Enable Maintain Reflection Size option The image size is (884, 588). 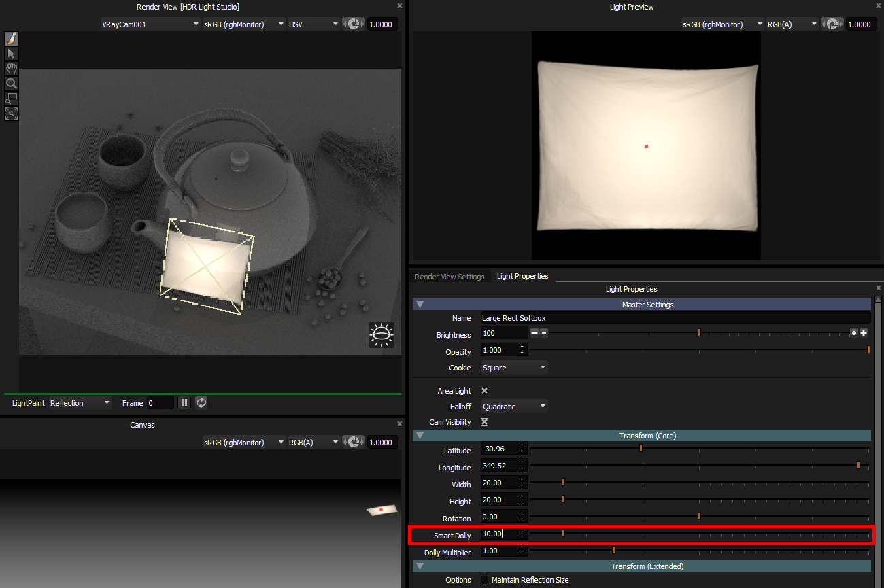(485, 580)
